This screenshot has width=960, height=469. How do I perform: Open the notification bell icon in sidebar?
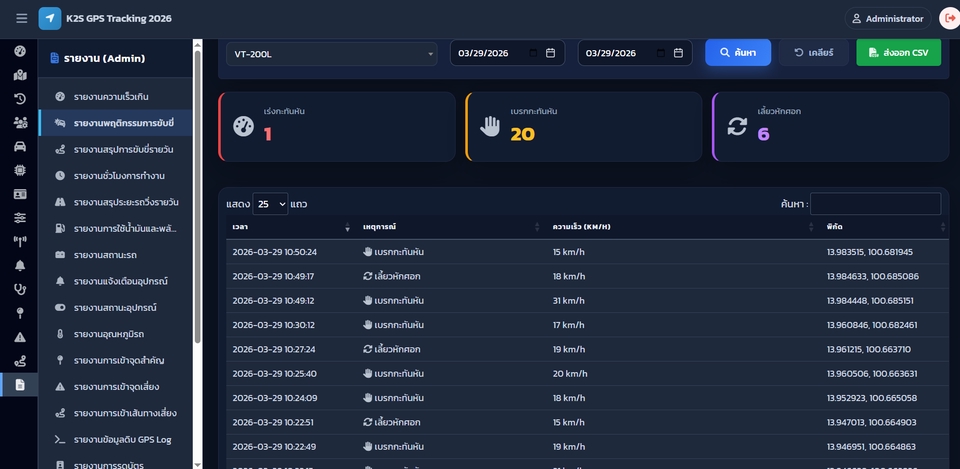[20, 265]
